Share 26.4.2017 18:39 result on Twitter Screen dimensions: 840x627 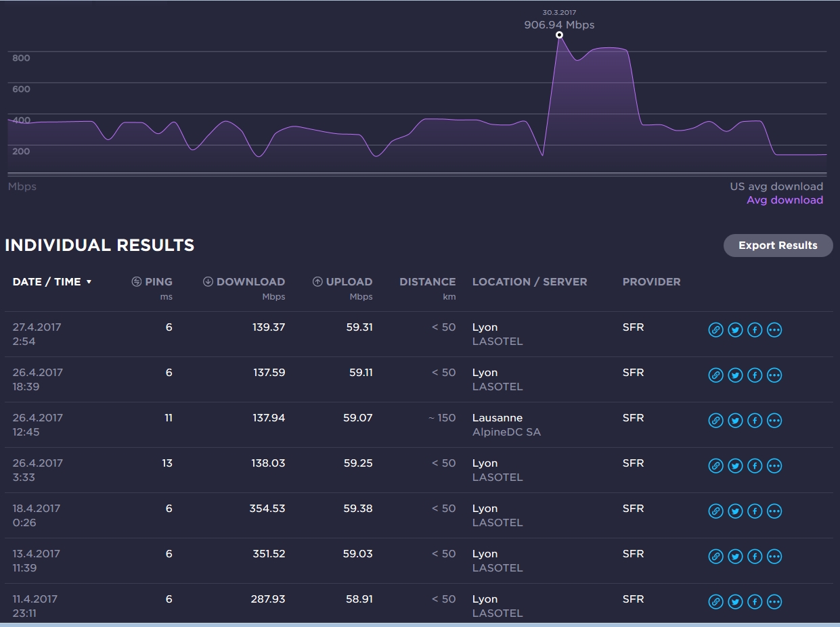735,375
